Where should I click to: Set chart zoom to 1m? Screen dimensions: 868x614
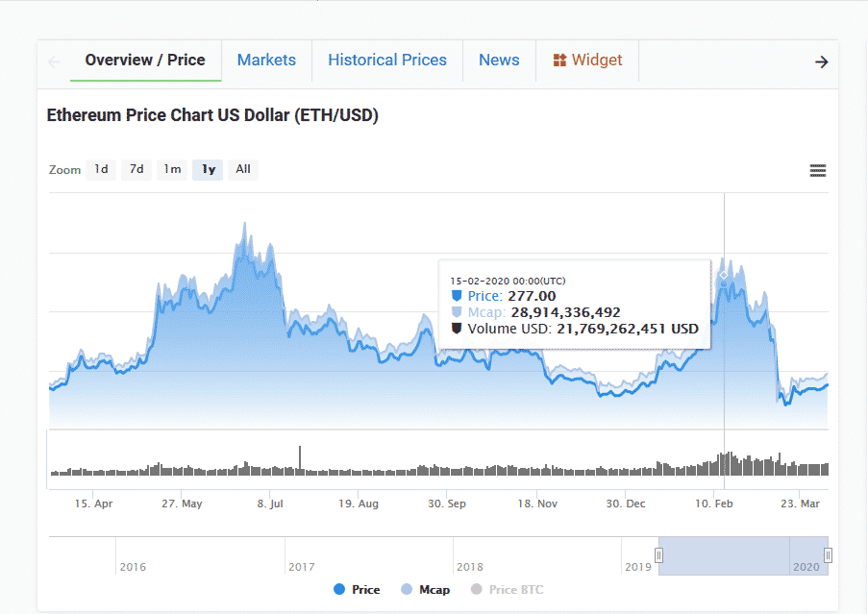pyautogui.click(x=172, y=169)
